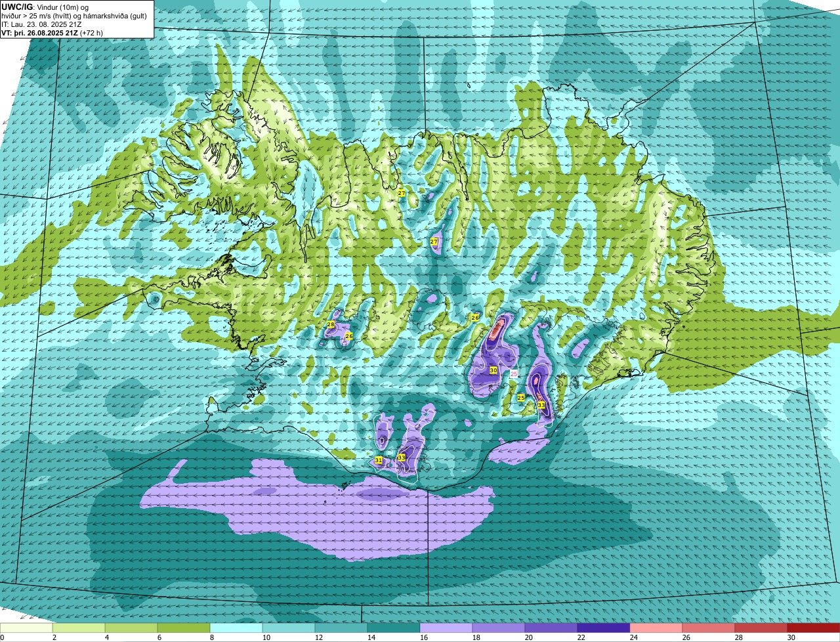This screenshot has width=840, height=642.
Task: Click the 22–24 m/s dark indigo swatch
Action: tap(604, 628)
